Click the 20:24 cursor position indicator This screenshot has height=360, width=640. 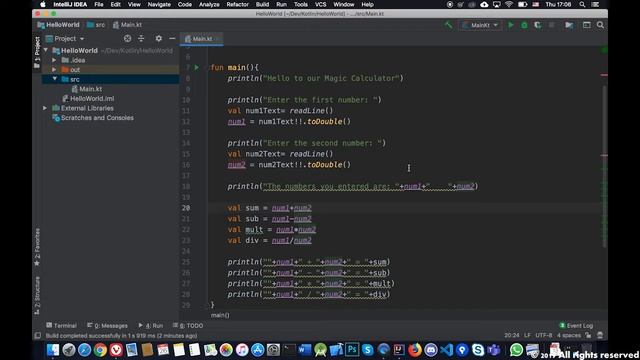tap(512, 335)
